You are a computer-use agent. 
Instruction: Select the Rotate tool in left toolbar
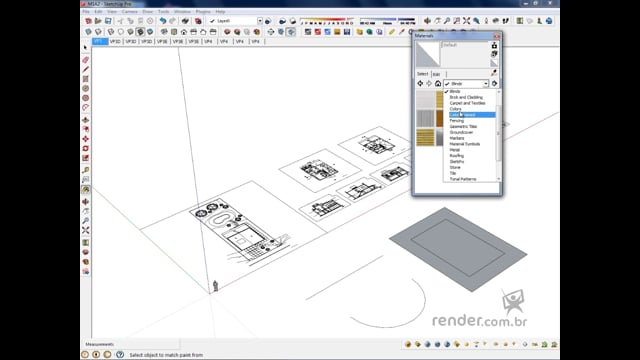(86, 149)
